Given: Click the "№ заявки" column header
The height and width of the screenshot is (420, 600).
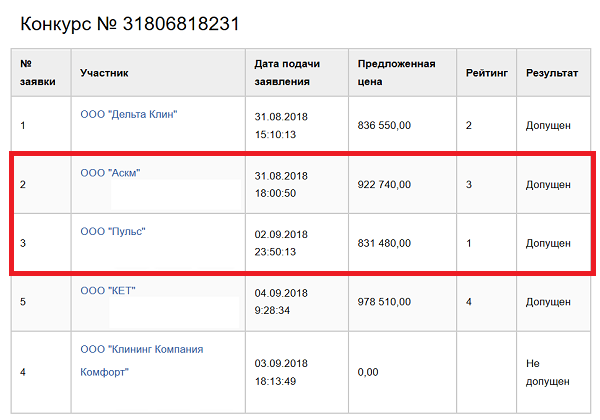Looking at the screenshot, I should [x=38, y=73].
